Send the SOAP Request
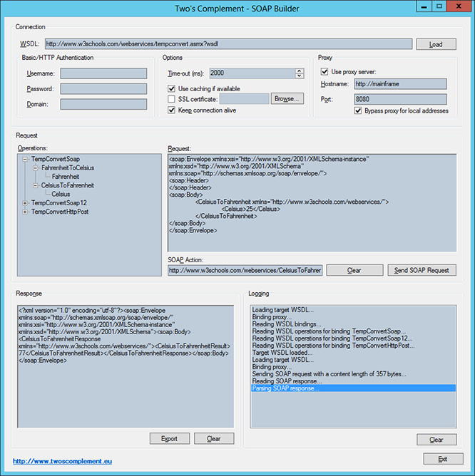The height and width of the screenshot is (476, 475). [x=422, y=270]
